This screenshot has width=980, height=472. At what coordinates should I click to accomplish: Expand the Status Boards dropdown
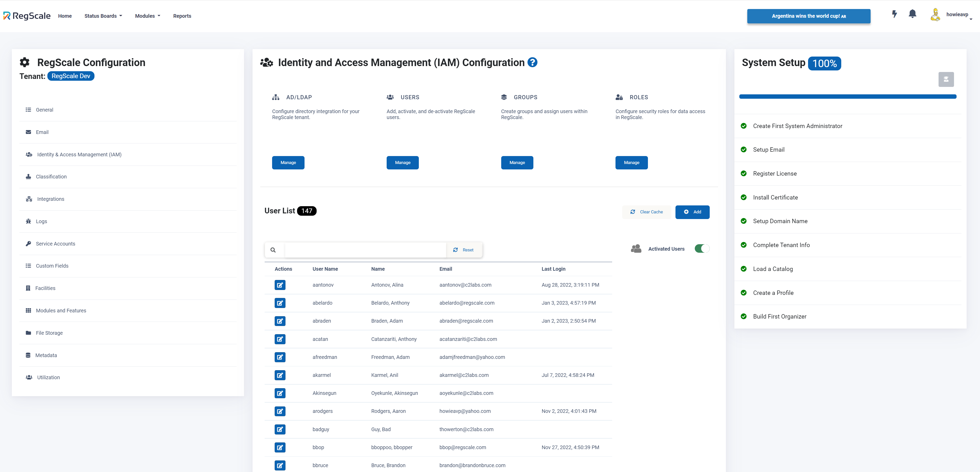click(103, 16)
